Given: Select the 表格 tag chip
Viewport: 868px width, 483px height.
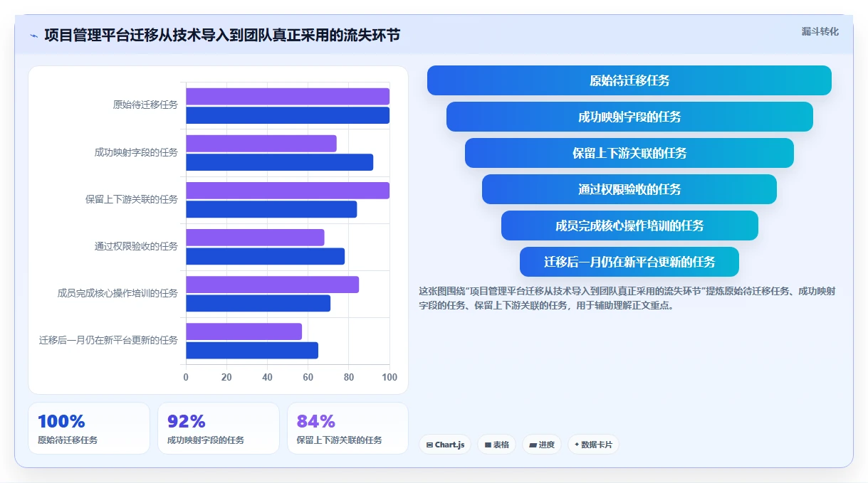Looking at the screenshot, I should point(497,445).
